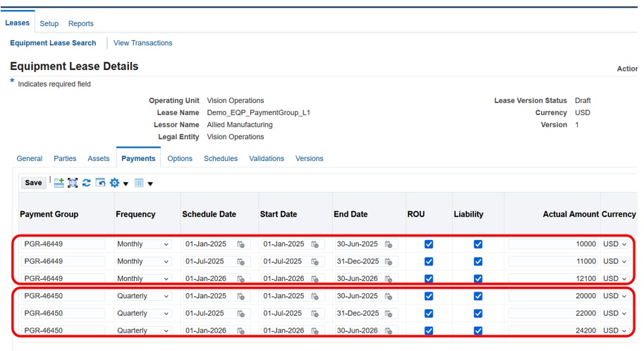The image size is (644, 351).
Task: Switch to the Assets tab
Action: coord(99,159)
